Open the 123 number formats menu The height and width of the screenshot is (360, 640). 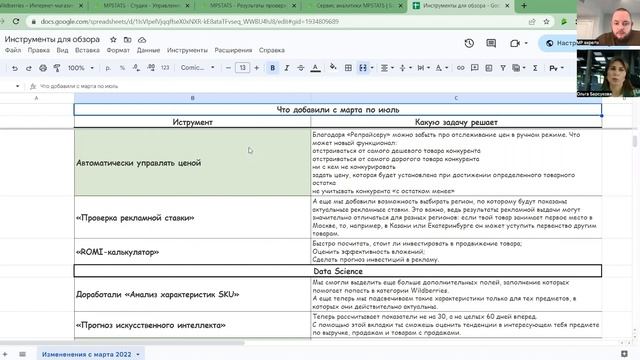point(165,68)
